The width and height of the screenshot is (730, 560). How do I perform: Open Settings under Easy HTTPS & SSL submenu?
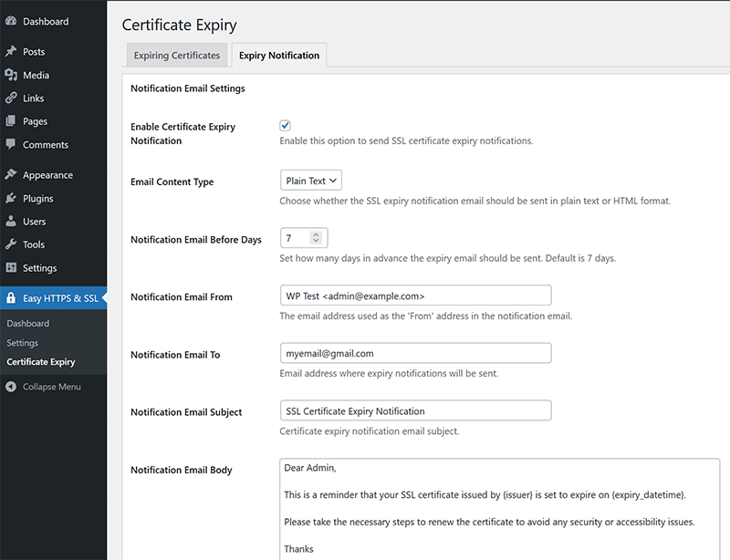click(x=23, y=343)
